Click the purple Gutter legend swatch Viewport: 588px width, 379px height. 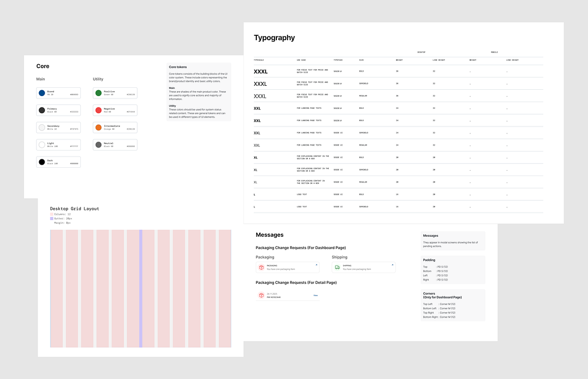point(51,219)
